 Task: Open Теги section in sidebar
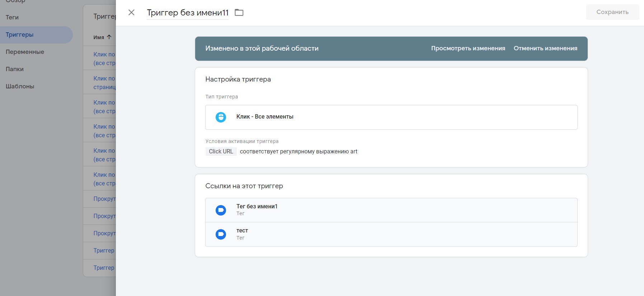12,17
